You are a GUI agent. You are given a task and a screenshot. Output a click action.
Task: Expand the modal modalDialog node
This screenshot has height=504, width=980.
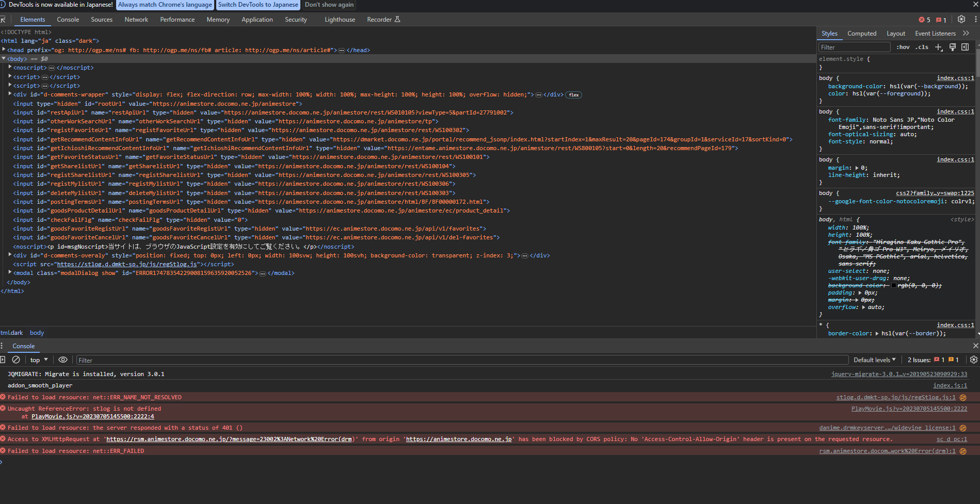(10, 272)
